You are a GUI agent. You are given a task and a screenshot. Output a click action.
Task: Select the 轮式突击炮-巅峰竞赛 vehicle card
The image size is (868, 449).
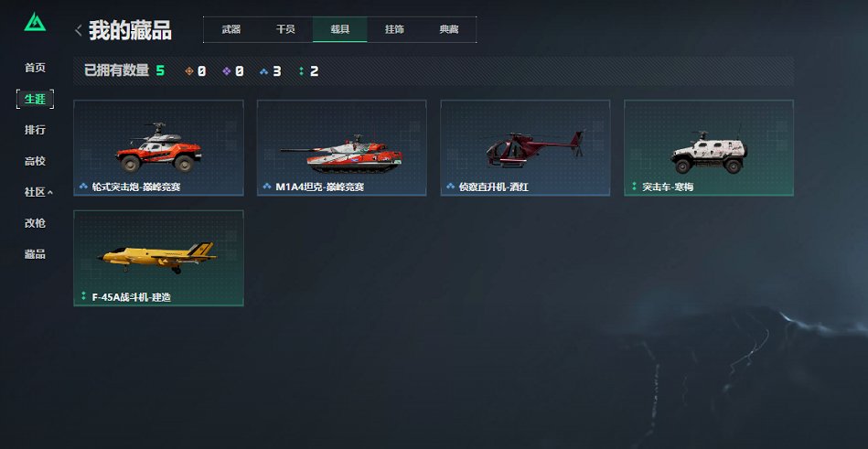click(x=158, y=148)
